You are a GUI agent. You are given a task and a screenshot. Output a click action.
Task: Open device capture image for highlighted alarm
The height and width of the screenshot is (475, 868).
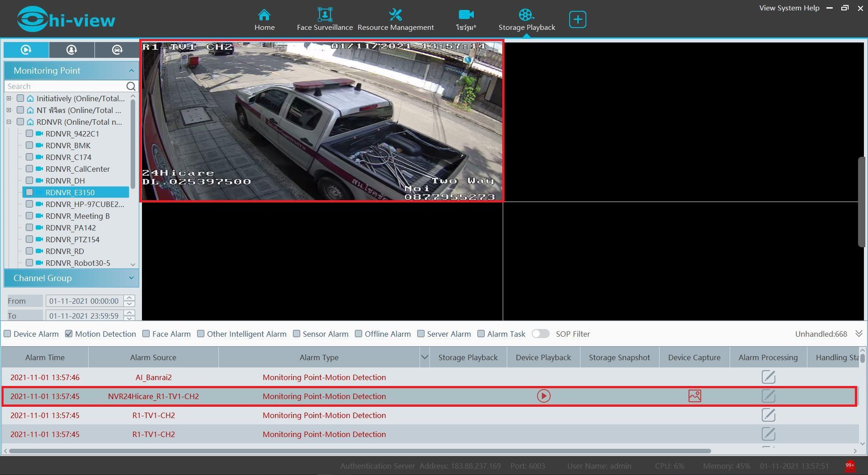tap(694, 396)
